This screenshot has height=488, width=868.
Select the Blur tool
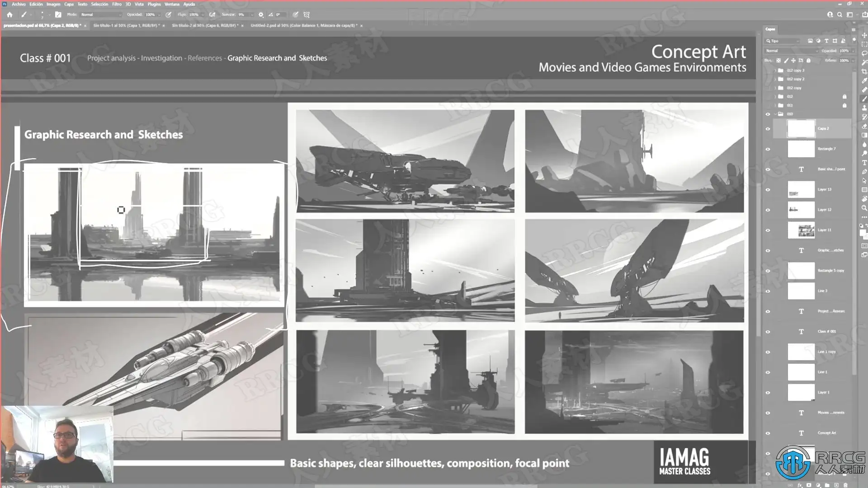[x=864, y=144]
